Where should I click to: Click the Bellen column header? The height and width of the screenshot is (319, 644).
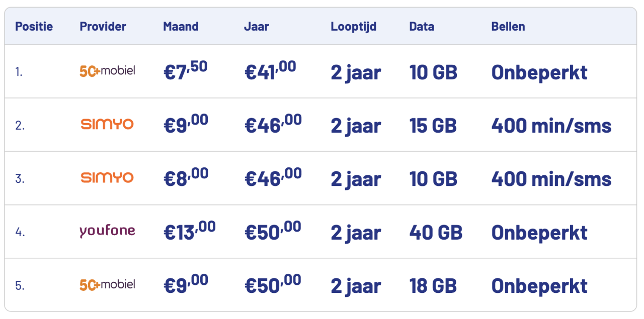pos(508,26)
